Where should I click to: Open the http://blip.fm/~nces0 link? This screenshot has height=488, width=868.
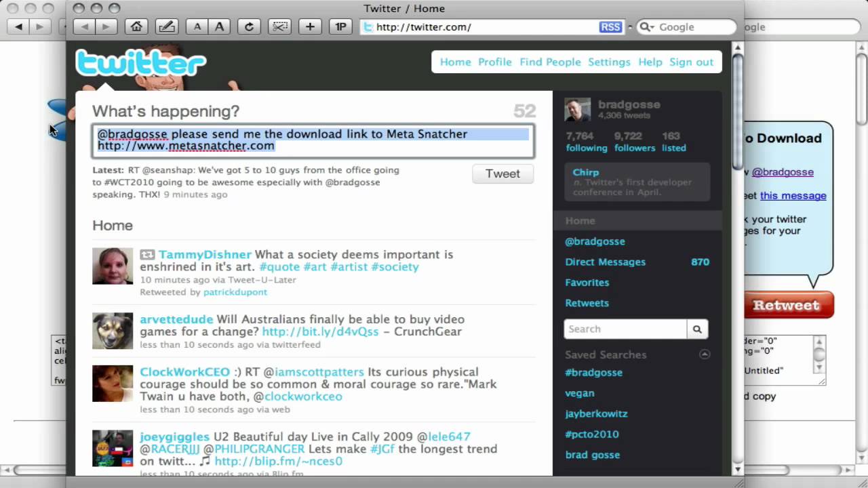point(278,461)
